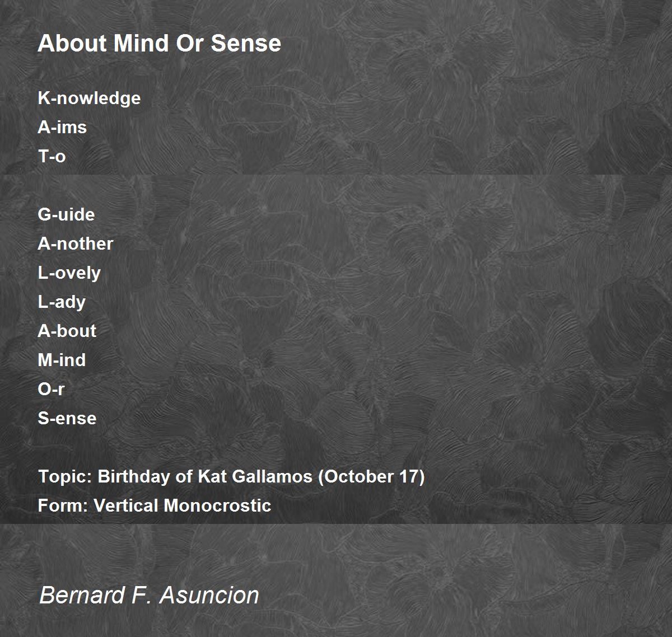Select the word G-uide

click(66, 214)
